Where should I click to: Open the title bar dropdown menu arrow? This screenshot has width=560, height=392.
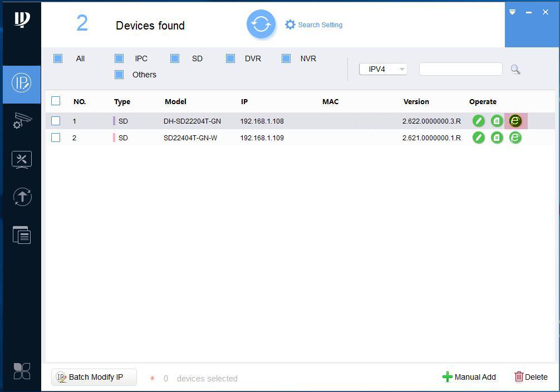click(512, 12)
